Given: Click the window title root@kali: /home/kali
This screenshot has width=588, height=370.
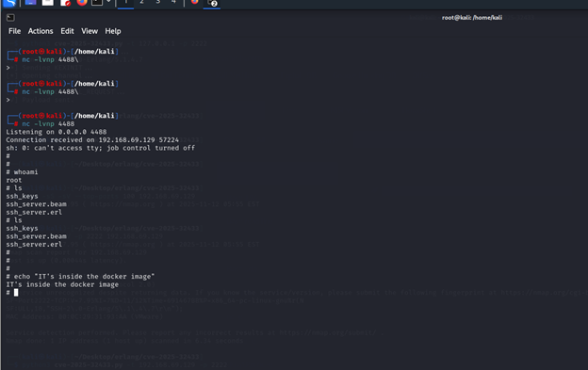Looking at the screenshot, I should (x=472, y=18).
